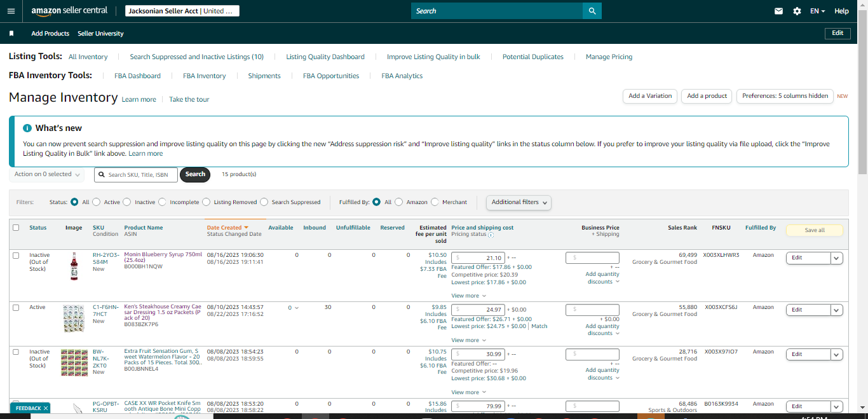Click Edit for the Monin Blueberry Syrup row
The height and width of the screenshot is (419, 868).
point(808,258)
